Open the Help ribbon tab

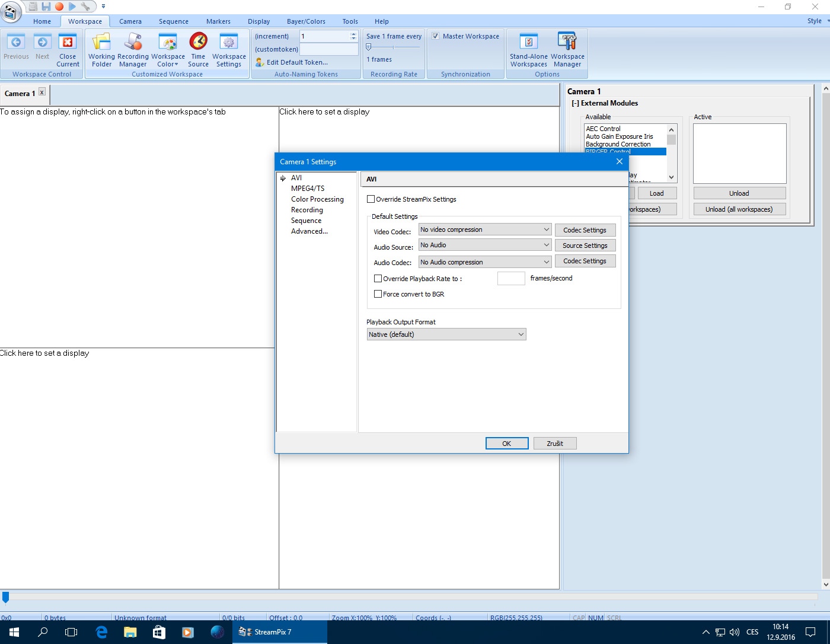point(382,21)
